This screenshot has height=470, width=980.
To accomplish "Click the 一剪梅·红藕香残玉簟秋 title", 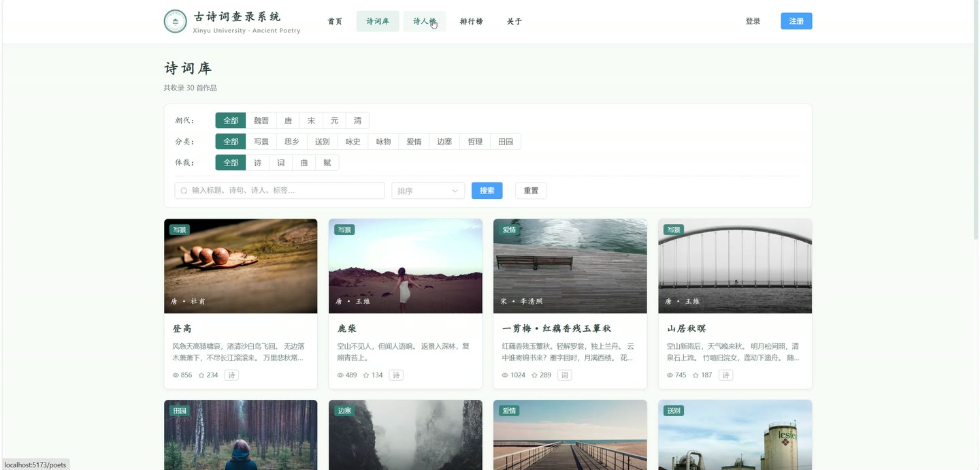I will [557, 328].
